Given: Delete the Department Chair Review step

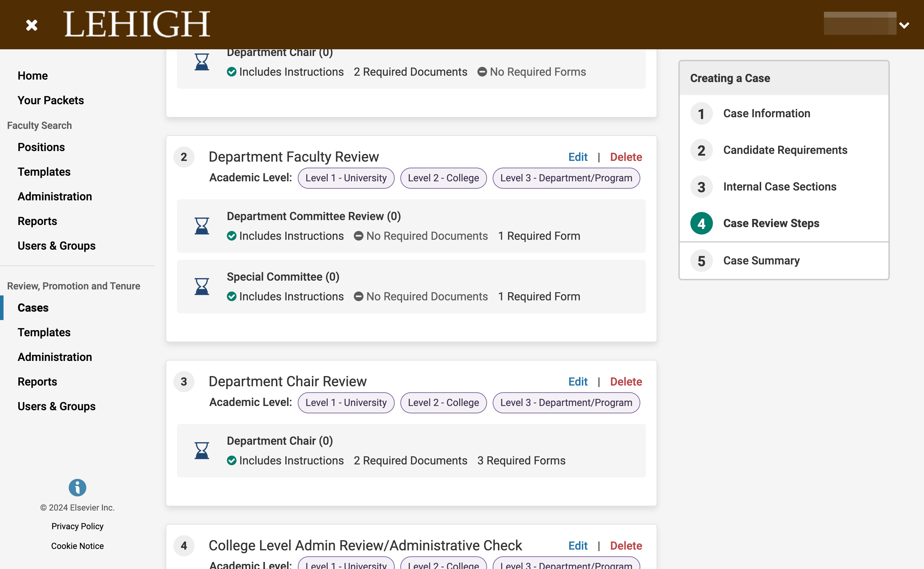Looking at the screenshot, I should [x=626, y=382].
